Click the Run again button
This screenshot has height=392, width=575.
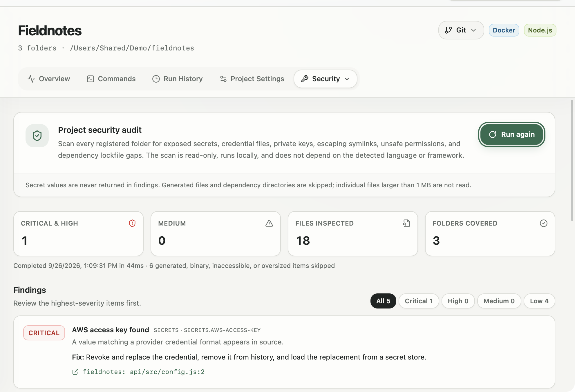coord(512,135)
